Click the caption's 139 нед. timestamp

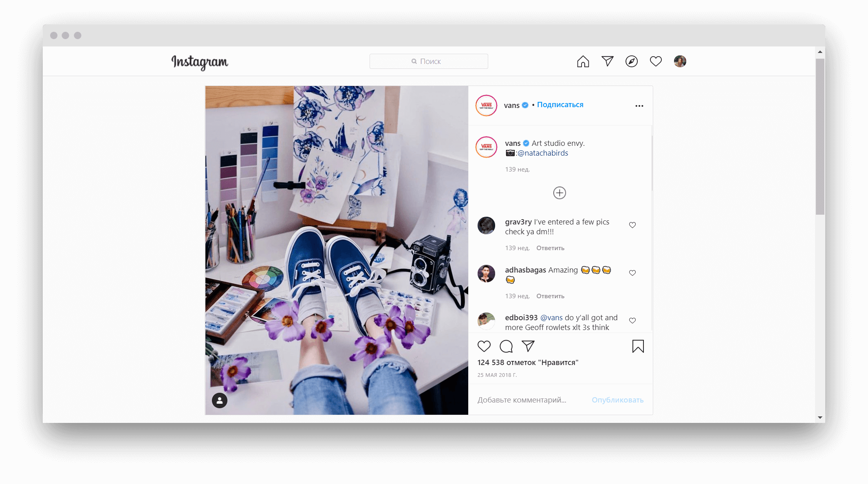pos(518,169)
